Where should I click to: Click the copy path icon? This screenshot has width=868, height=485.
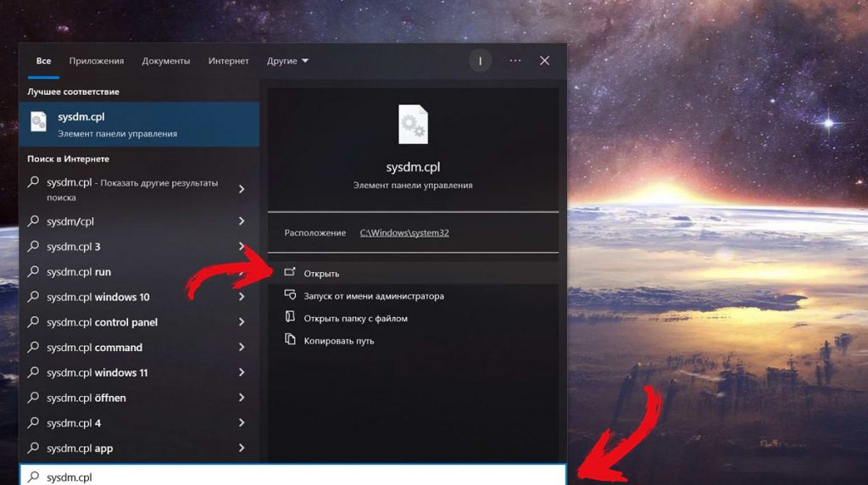(290, 339)
